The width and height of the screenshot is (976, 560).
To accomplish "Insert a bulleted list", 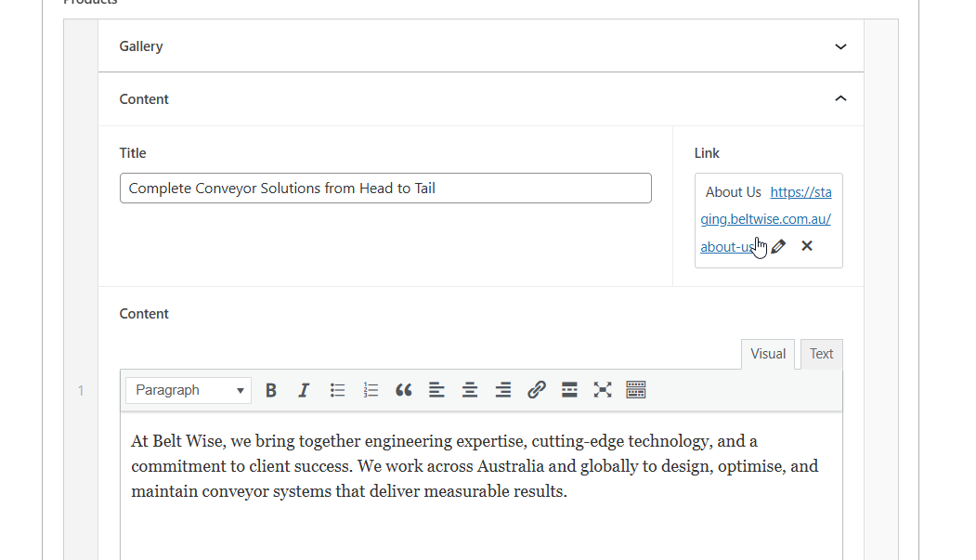I will pyautogui.click(x=337, y=390).
